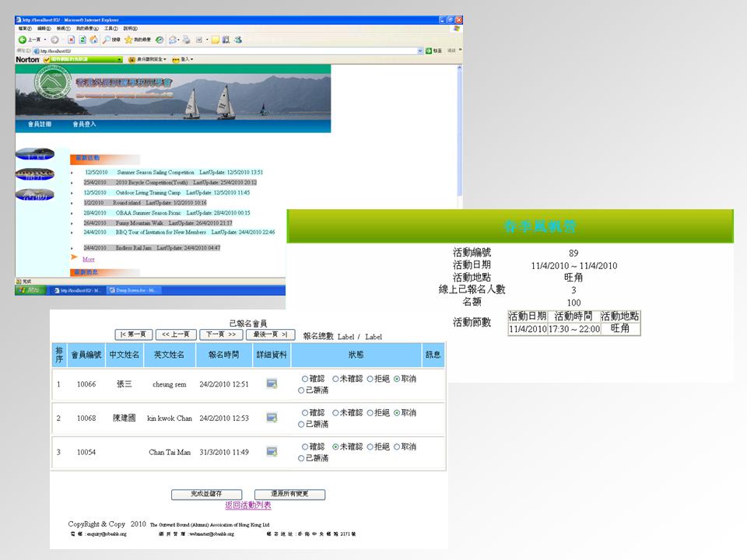Select 取消 radio for member 10054
The image size is (747, 560).
(x=398, y=447)
